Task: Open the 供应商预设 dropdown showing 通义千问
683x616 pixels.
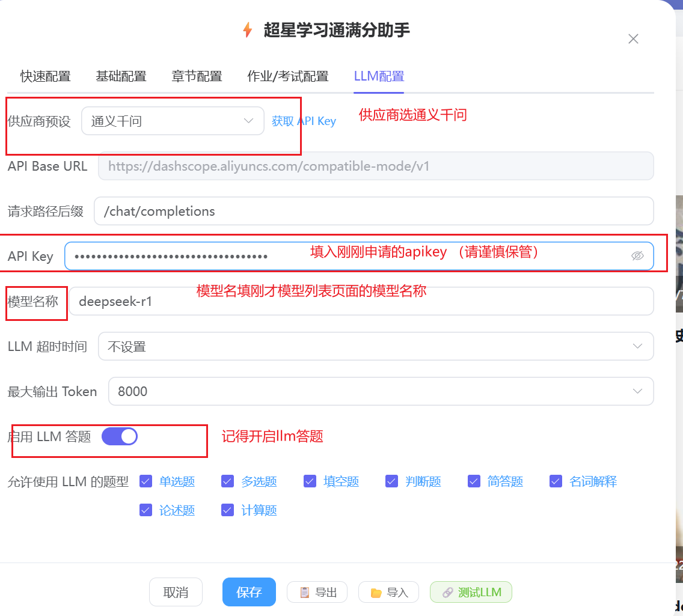Action: (x=173, y=121)
